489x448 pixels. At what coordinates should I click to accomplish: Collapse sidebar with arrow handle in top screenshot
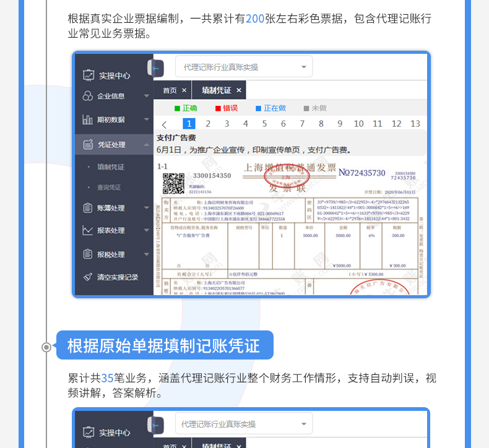pyautogui.click(x=155, y=68)
